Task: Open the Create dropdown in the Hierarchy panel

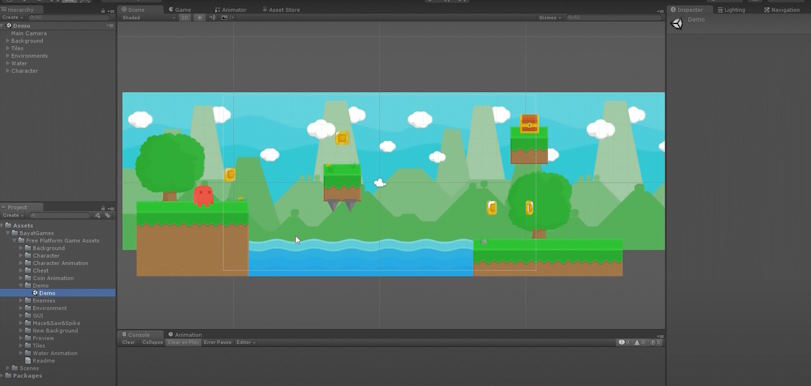Action: click(13, 18)
